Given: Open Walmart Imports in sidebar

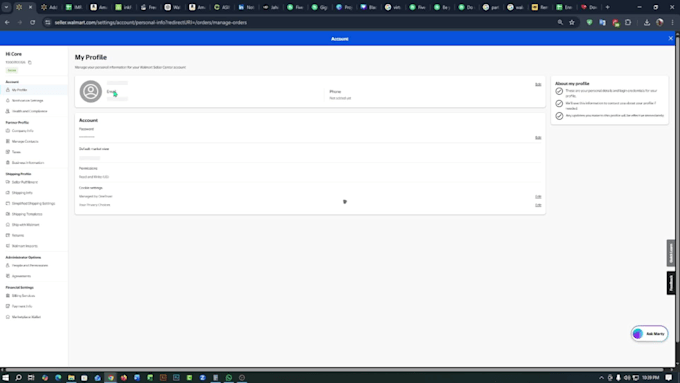Looking at the screenshot, I should coord(24,246).
